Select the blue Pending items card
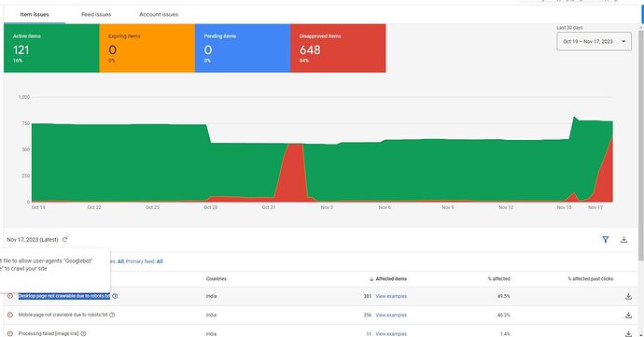Image resolution: width=644 pixels, height=337 pixels. tap(243, 49)
